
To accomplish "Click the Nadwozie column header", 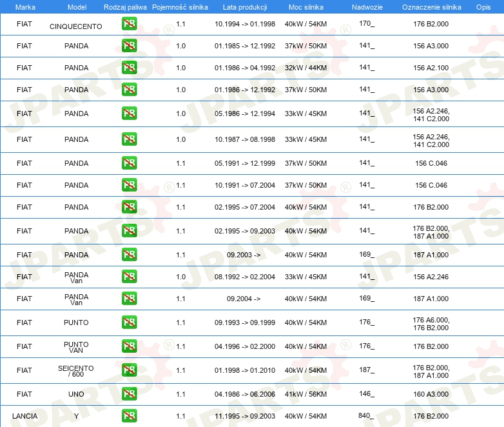I will 367,7.
